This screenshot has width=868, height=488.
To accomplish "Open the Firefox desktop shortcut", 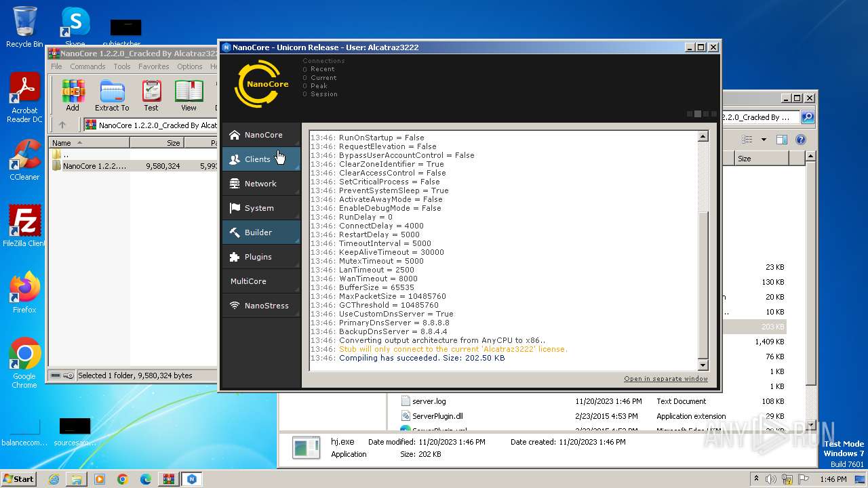I will coord(24,292).
